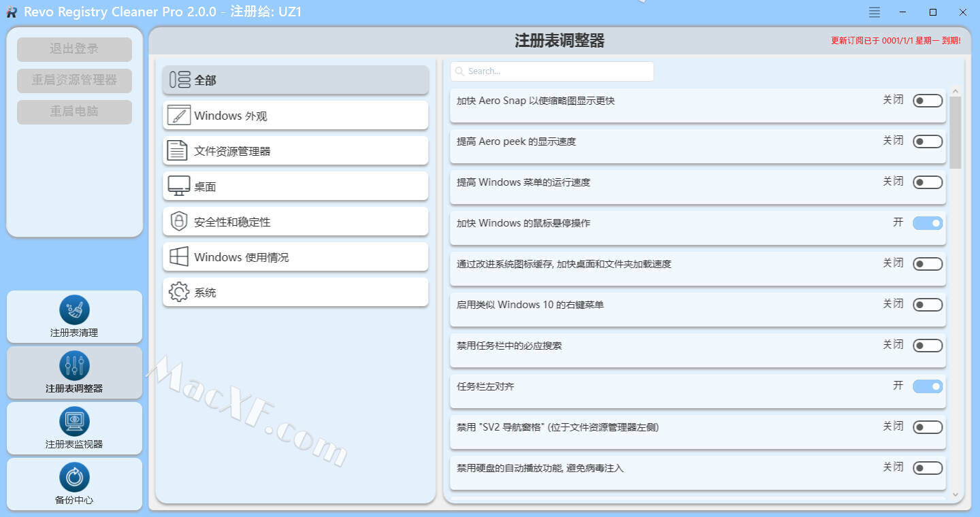Open the Windows 使用情况 category

tap(295, 257)
